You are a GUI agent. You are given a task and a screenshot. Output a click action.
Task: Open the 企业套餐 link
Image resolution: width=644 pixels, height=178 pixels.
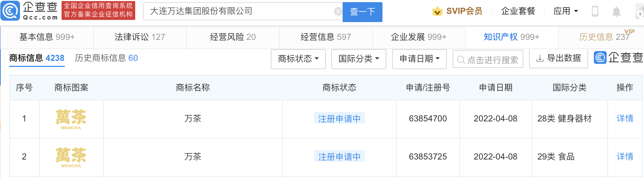[518, 11]
